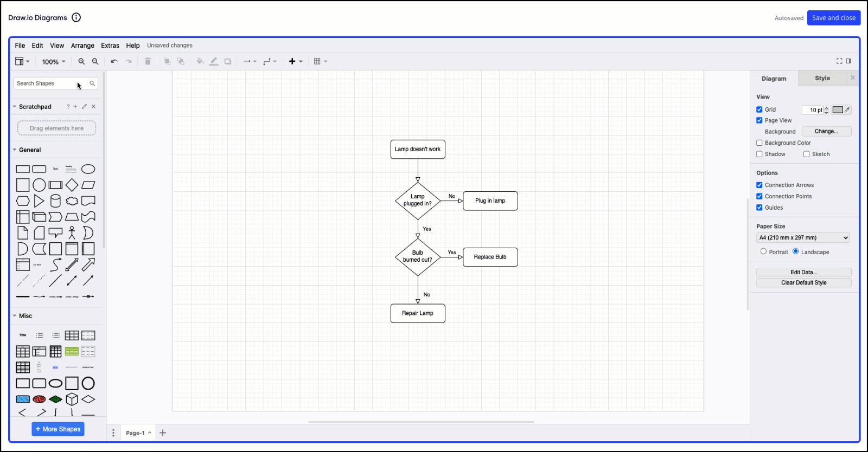Click the fill color bucket icon
Screen dimensions: 868x452
point(200,61)
